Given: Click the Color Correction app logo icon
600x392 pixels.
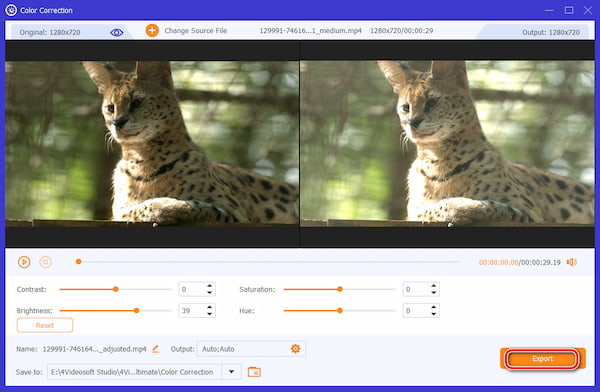Looking at the screenshot, I should [x=11, y=10].
